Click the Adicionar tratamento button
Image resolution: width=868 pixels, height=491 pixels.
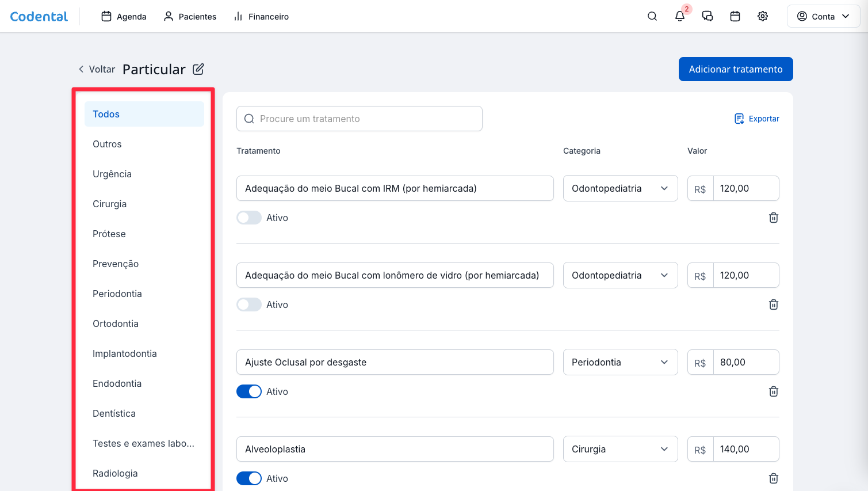(736, 69)
